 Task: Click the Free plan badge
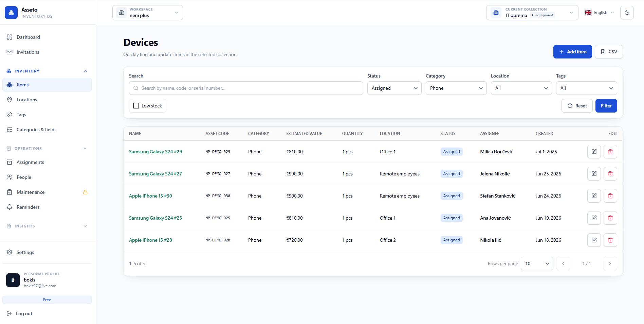[47, 300]
